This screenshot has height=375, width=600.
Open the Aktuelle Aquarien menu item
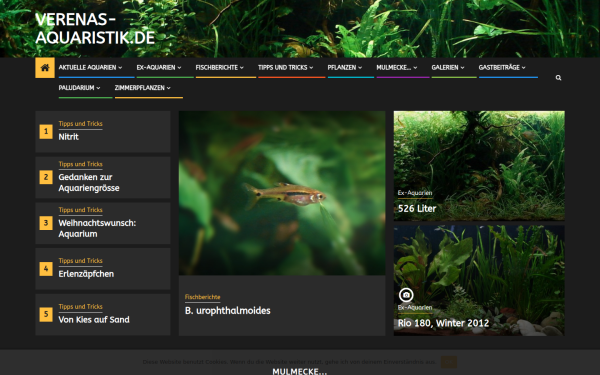point(87,67)
